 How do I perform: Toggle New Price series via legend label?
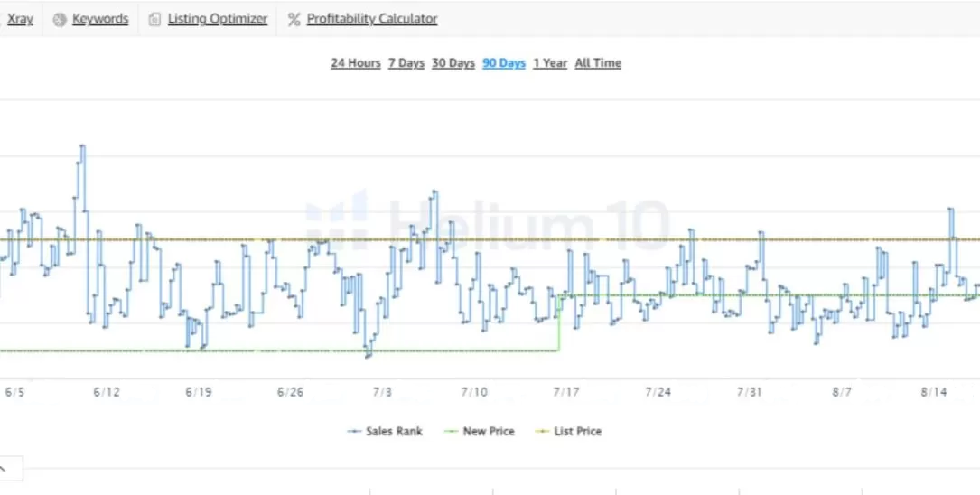488,432
